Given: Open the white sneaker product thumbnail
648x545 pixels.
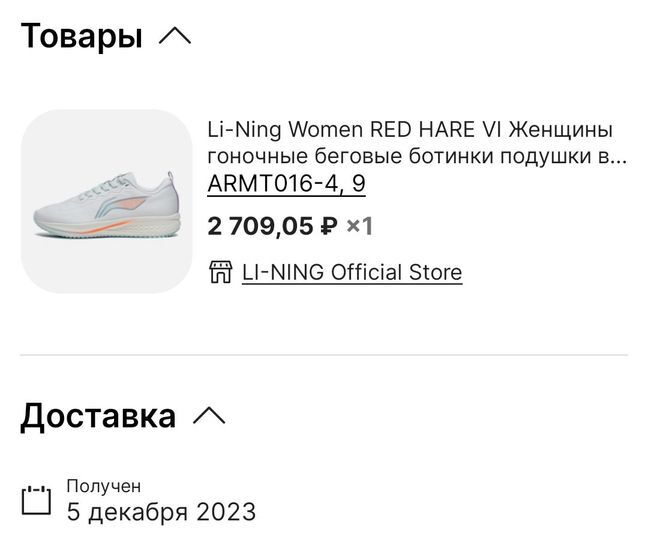Looking at the screenshot, I should click(x=106, y=201).
